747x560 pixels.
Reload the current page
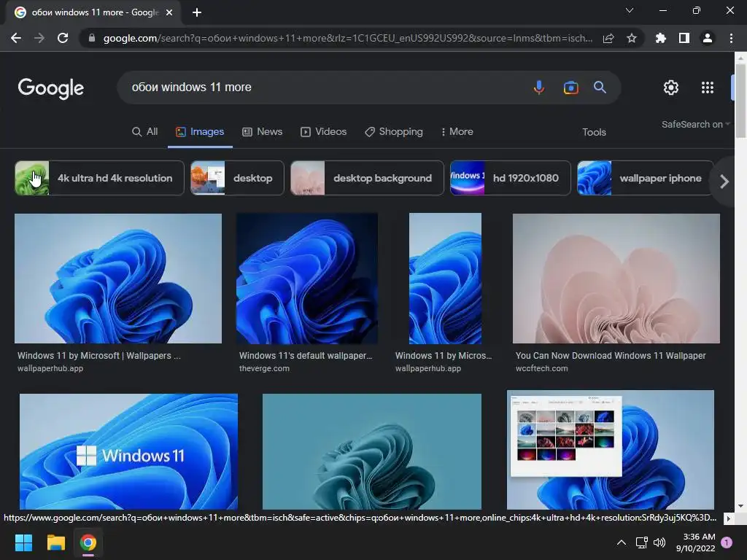pos(63,38)
